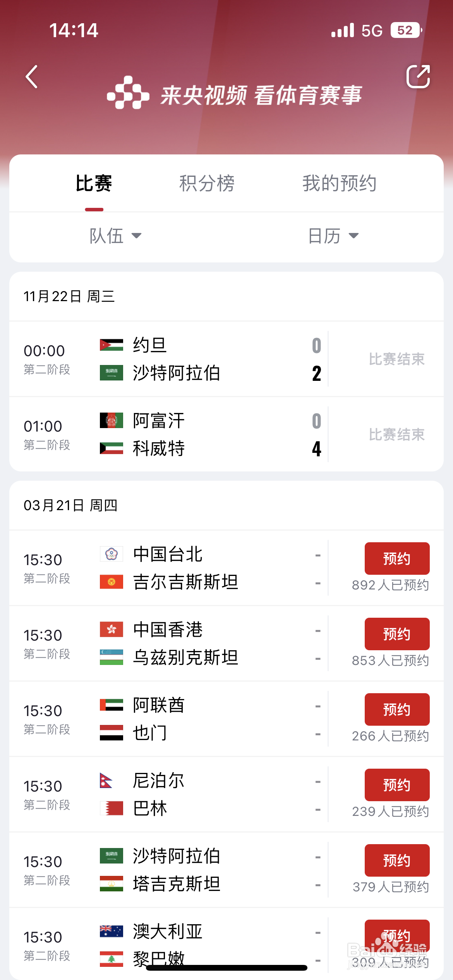453x980 pixels.
Task: Expand the 日历 calendar dropdown
Action: [333, 236]
